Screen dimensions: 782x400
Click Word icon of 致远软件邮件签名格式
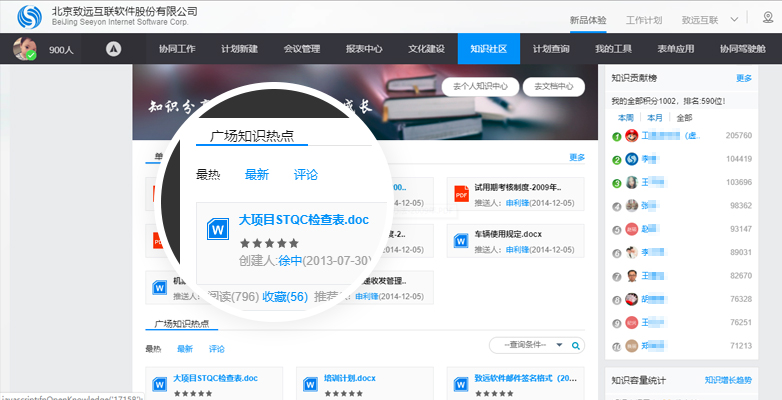(x=461, y=384)
